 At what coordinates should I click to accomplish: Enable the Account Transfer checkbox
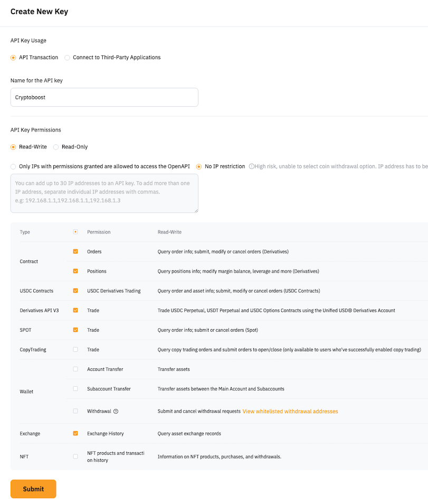click(x=75, y=369)
